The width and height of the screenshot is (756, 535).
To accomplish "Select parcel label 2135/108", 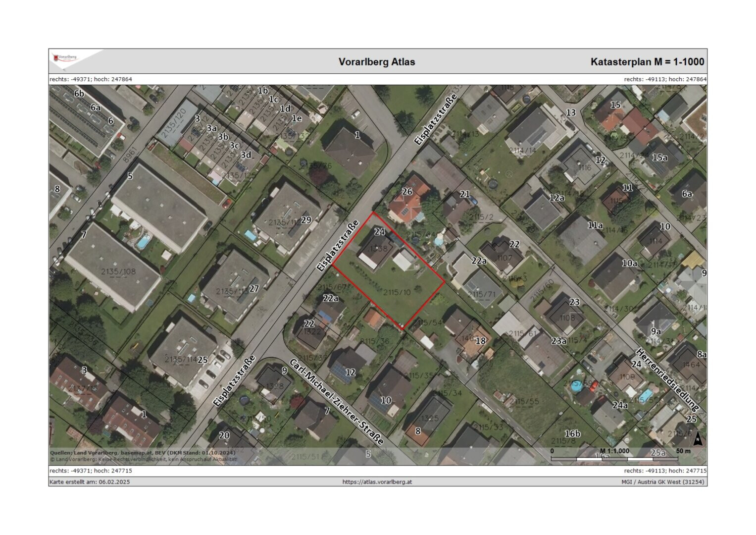I will [118, 271].
